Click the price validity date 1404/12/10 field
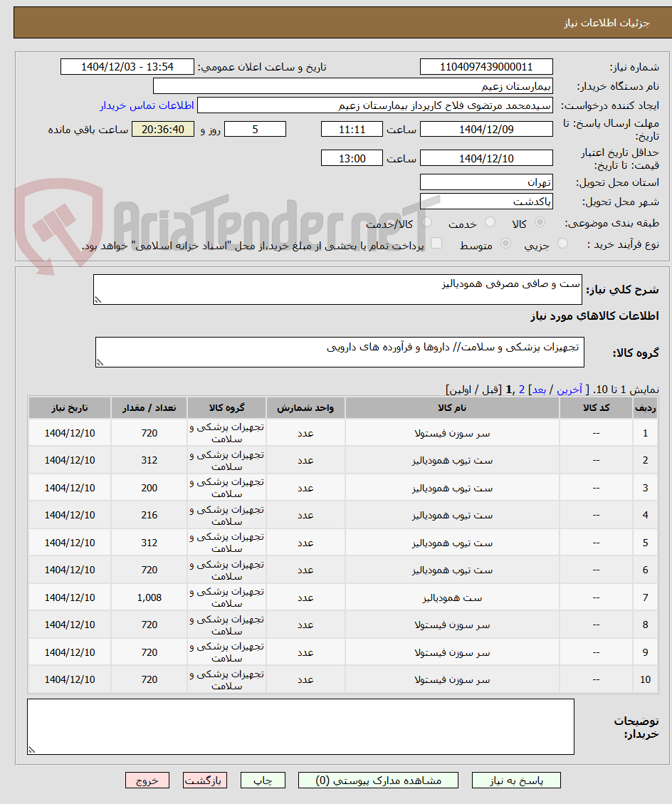 [486, 158]
